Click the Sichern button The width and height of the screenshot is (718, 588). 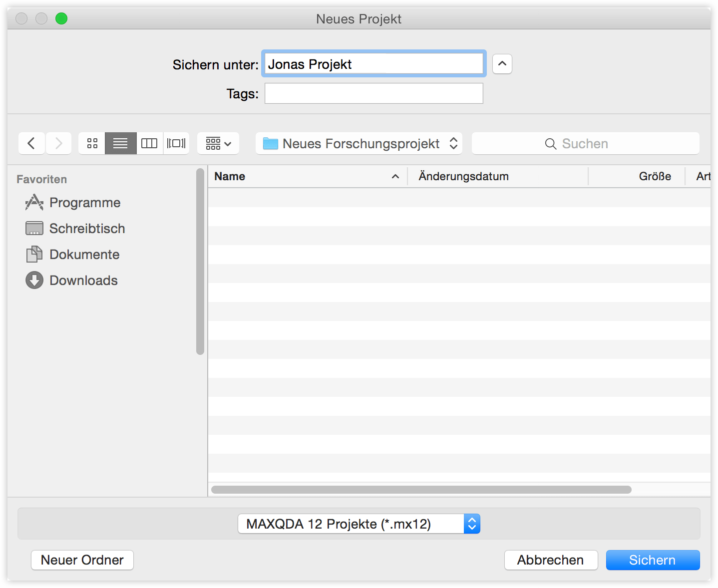[x=653, y=560]
